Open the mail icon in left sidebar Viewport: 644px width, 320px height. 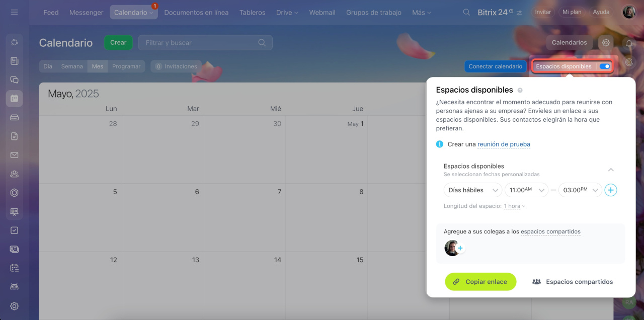(14, 155)
